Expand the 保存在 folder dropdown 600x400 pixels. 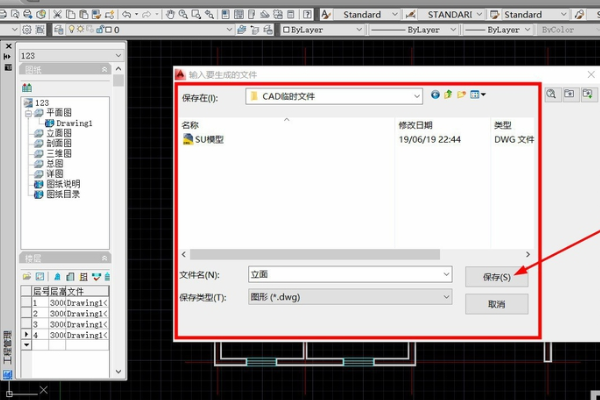tap(416, 96)
